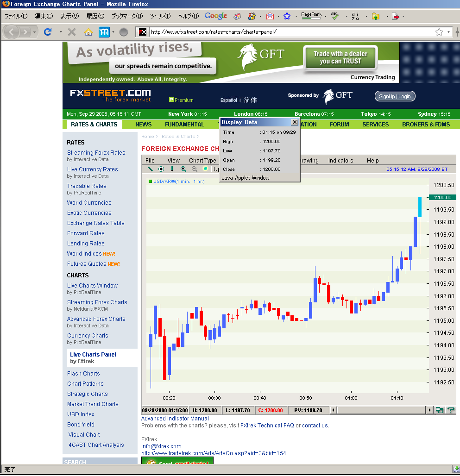
Task: Click the chart scrollbar right arrow
Action: pyautogui.click(x=429, y=410)
